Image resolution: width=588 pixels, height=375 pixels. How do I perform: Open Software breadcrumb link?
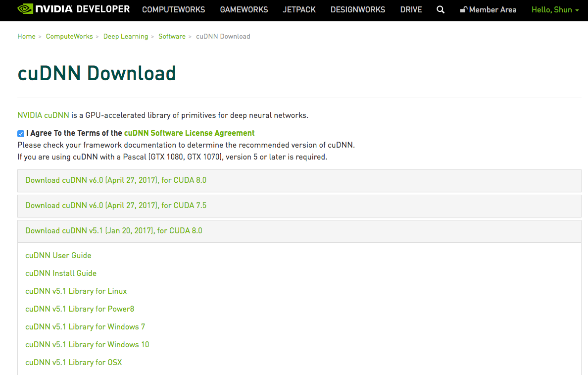(172, 37)
